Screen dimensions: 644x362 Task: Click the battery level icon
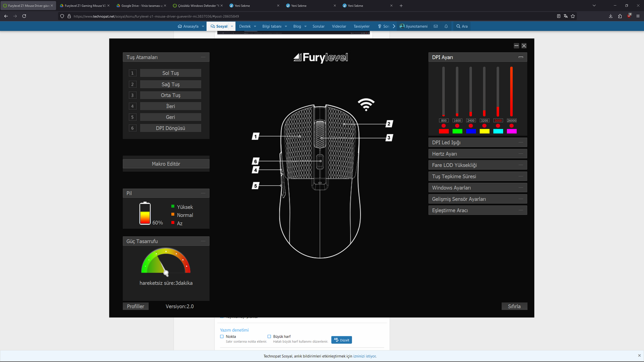145,213
